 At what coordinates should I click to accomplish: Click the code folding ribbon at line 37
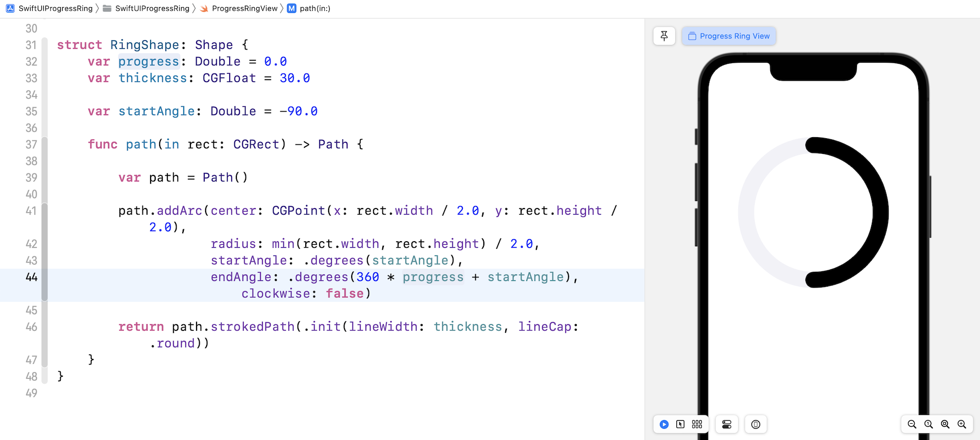pos(44,145)
